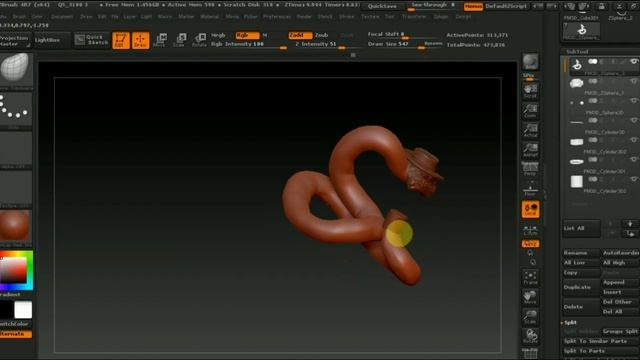
Task: Toggle the XYZ rotation mode
Action: coord(531,244)
